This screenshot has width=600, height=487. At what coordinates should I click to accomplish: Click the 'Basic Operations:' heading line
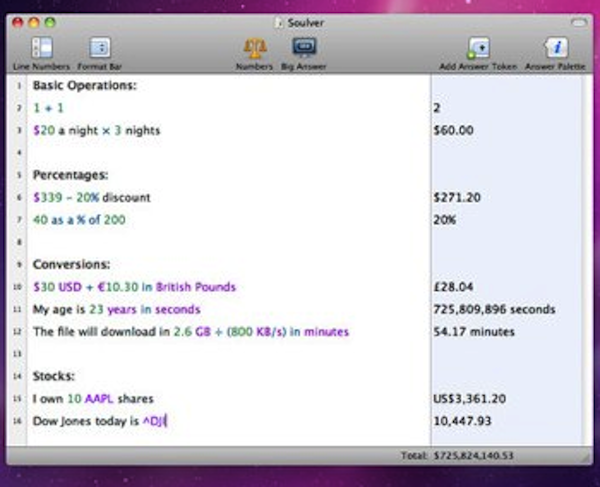click(85, 85)
